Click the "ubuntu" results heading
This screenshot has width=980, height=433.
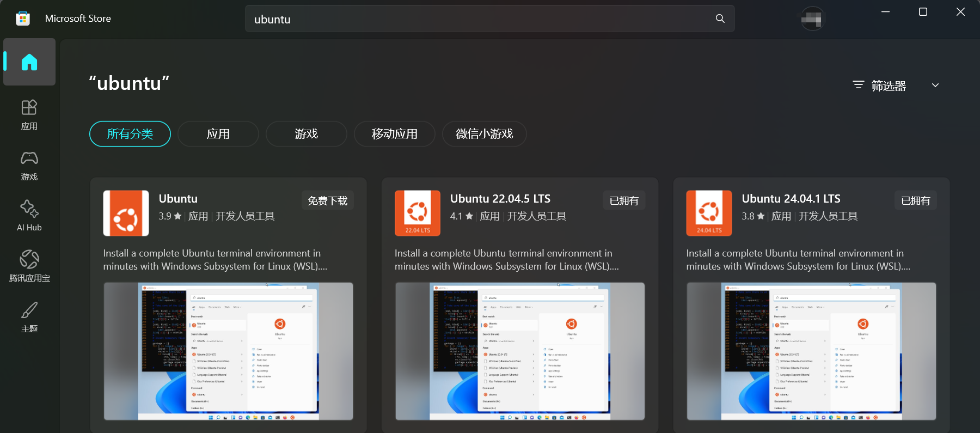point(130,83)
